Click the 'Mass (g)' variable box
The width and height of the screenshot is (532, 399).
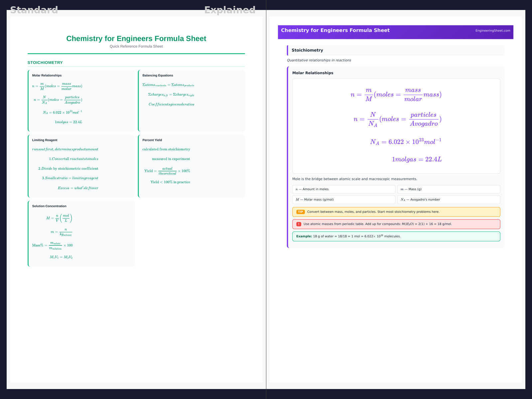click(448, 189)
